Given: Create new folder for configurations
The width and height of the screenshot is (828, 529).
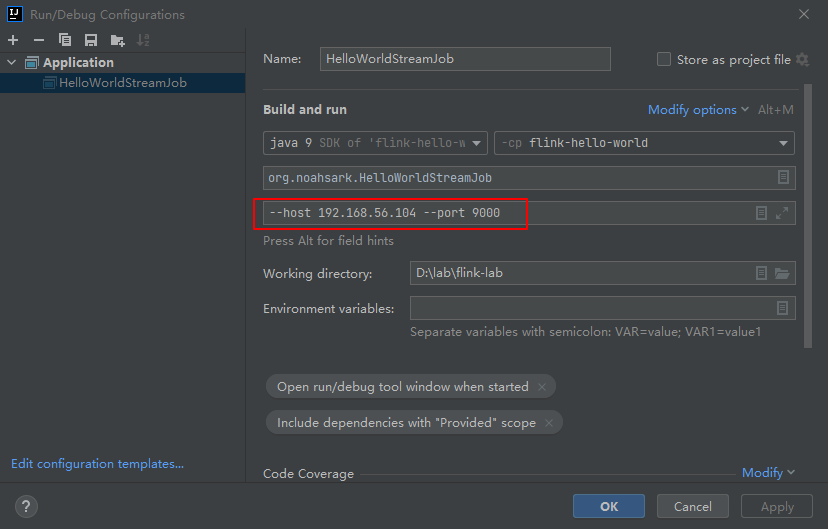Looking at the screenshot, I should pos(117,40).
